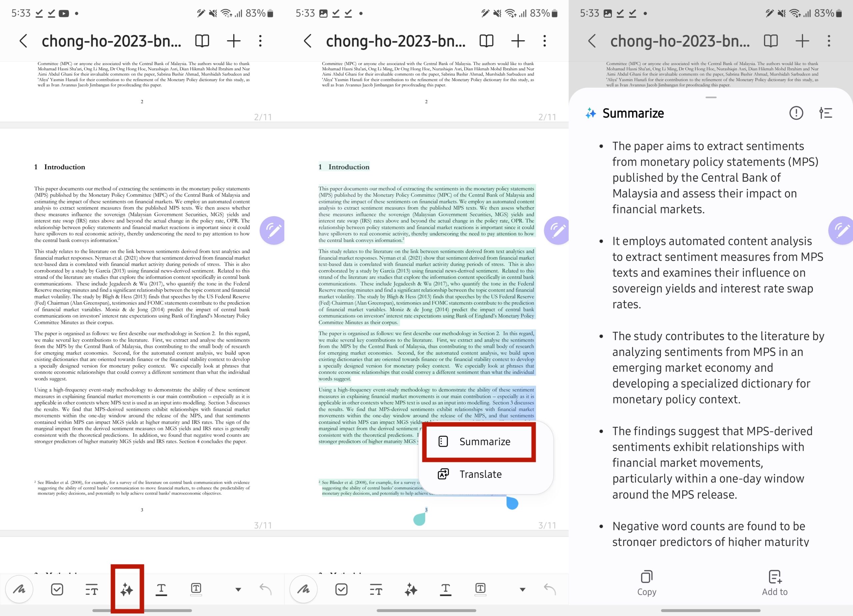Open text style icon in left screen toolbar

[x=91, y=589]
